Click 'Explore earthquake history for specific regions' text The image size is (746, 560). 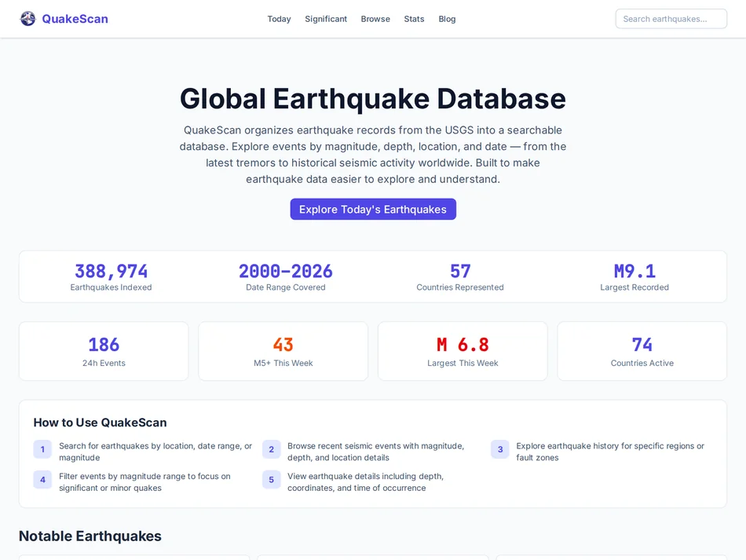click(x=610, y=452)
